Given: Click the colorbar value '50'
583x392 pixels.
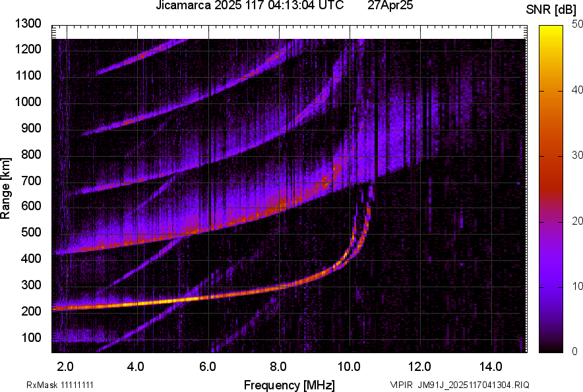Looking at the screenshot, I should [x=577, y=24].
